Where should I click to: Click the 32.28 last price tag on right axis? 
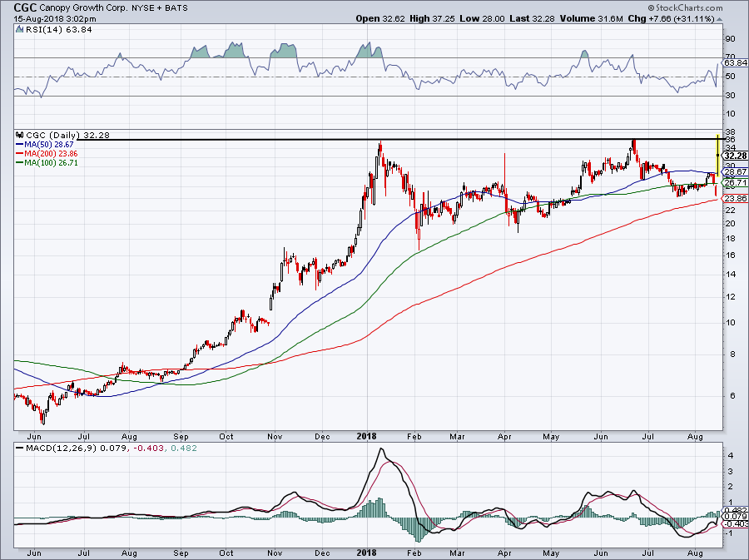tap(733, 156)
